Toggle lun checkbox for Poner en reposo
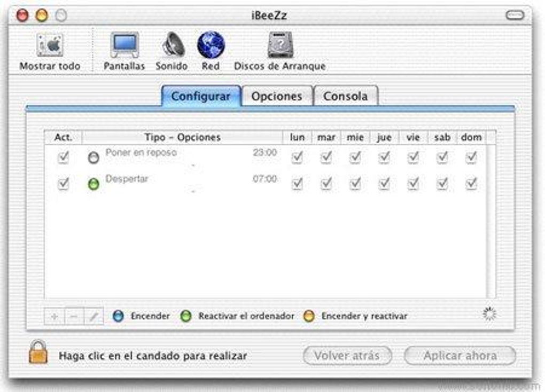Image resolution: width=545 pixels, height=392 pixels. (297, 158)
